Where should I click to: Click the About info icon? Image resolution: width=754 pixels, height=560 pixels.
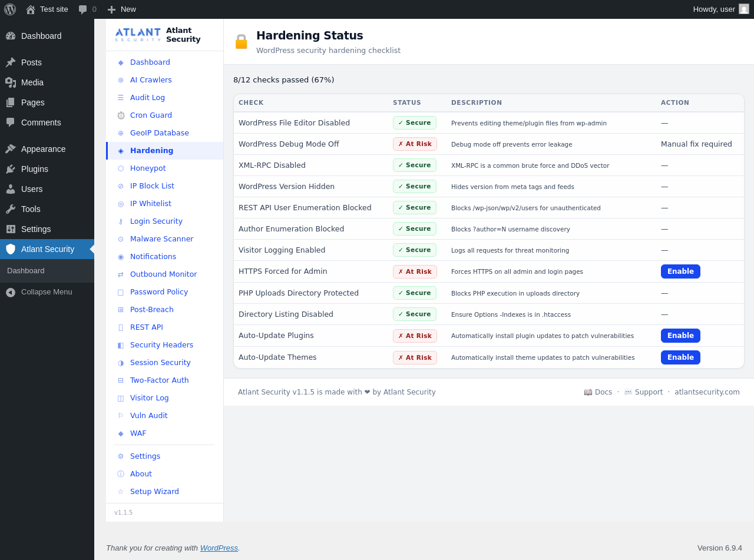click(121, 474)
